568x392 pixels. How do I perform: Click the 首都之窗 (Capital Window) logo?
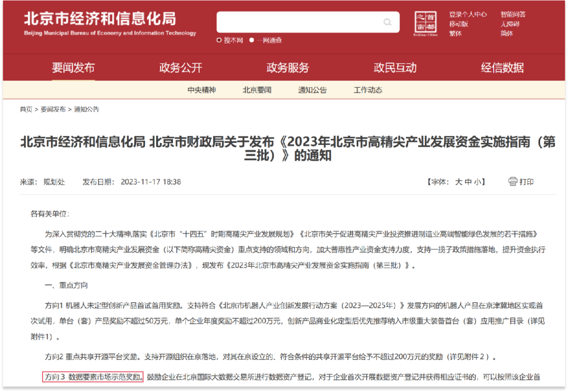pos(426,22)
